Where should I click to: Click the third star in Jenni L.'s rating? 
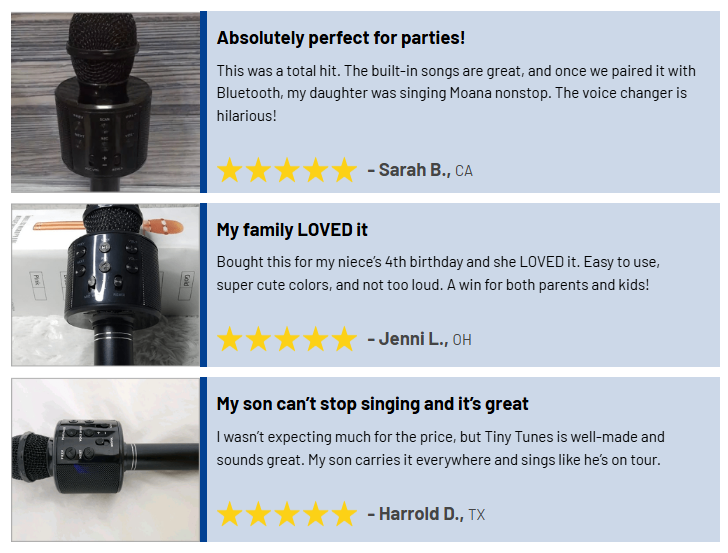pyautogui.click(x=287, y=340)
